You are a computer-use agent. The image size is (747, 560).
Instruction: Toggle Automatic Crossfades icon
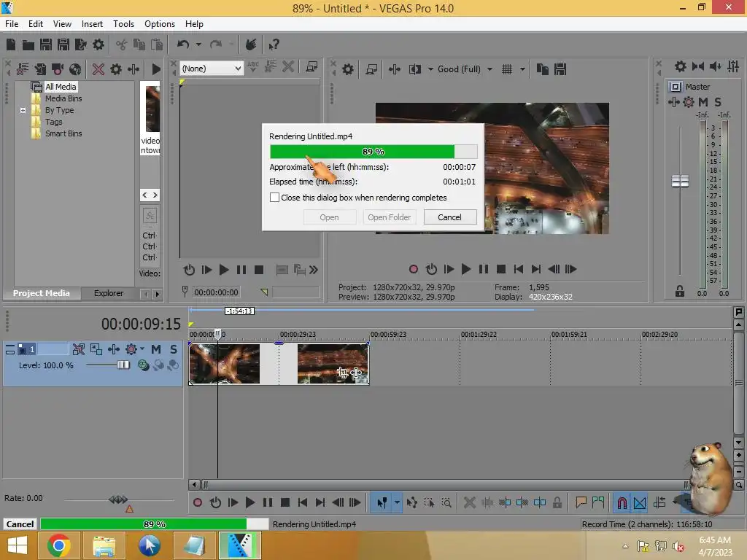click(640, 503)
